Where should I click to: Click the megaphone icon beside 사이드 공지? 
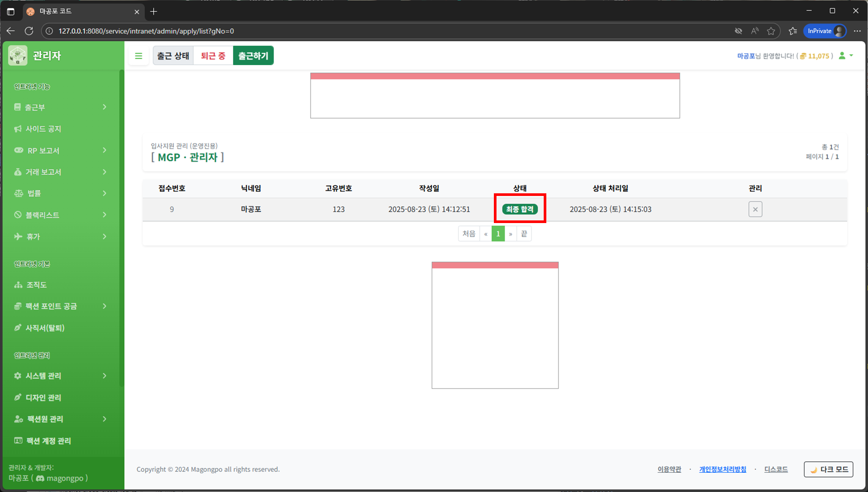click(17, 129)
